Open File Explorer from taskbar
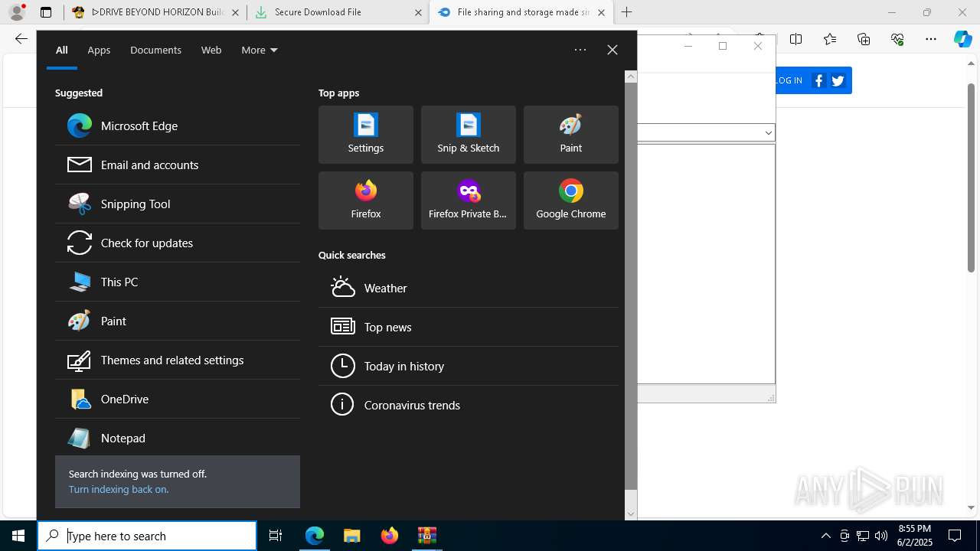The image size is (980, 551). coord(351,536)
